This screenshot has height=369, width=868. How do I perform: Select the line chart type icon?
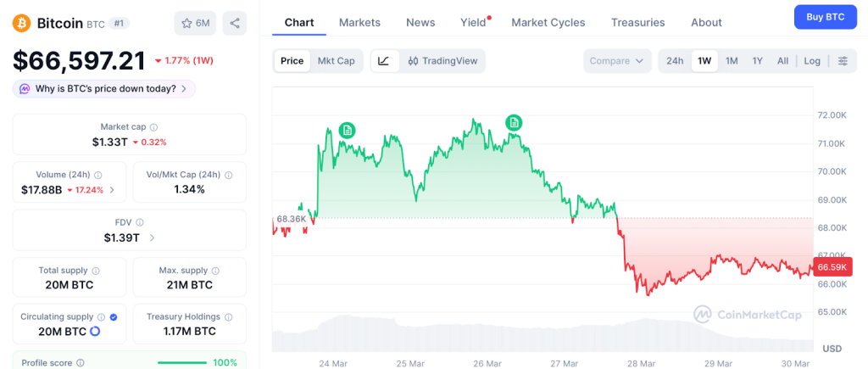[384, 61]
